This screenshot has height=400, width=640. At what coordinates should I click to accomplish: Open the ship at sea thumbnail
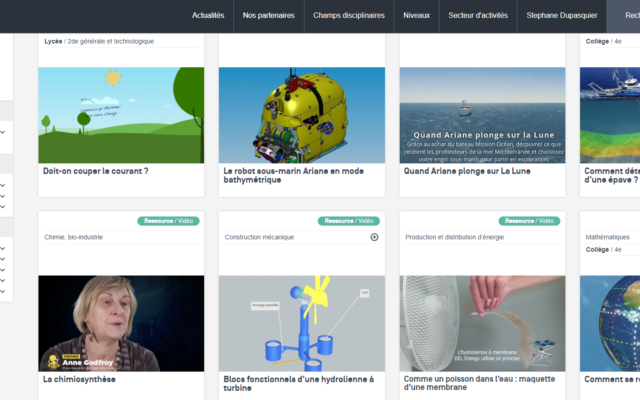[482, 115]
